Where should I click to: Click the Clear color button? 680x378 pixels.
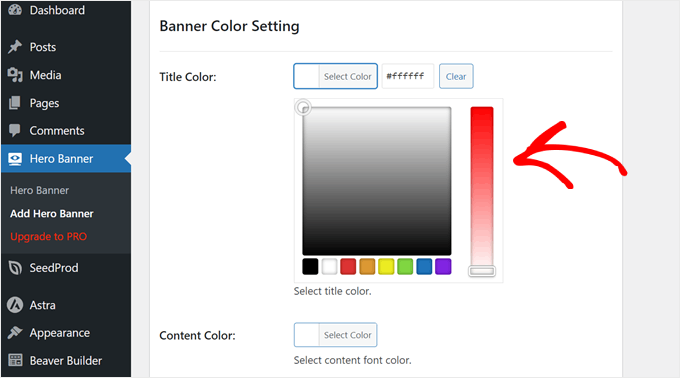[456, 76]
